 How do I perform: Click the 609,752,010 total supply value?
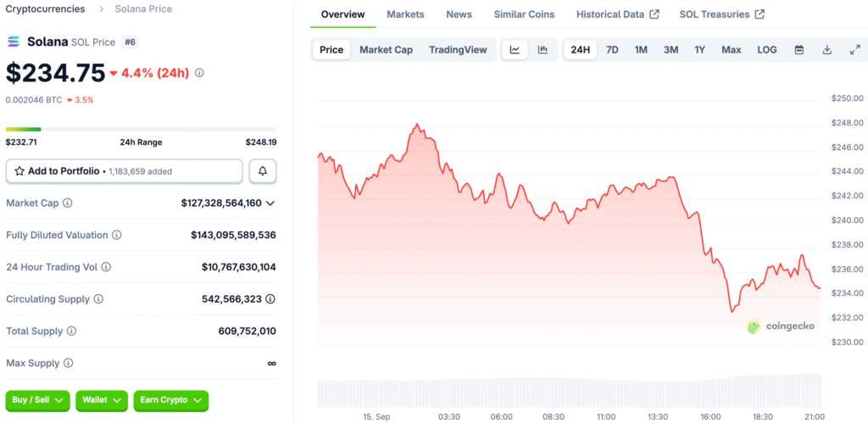248,331
